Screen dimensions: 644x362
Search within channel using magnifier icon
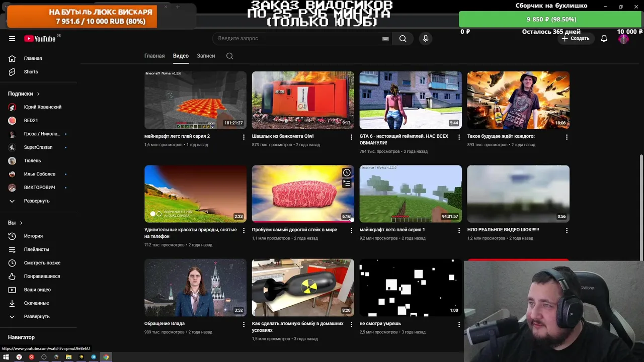pyautogui.click(x=229, y=56)
